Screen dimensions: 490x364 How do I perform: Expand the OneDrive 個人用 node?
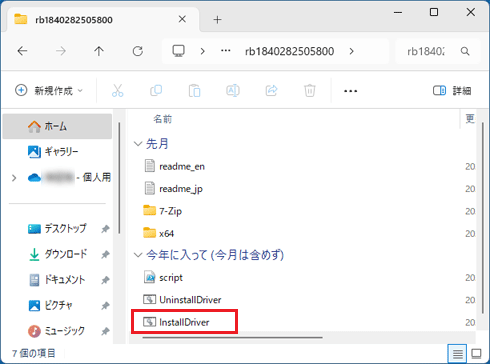tap(14, 178)
